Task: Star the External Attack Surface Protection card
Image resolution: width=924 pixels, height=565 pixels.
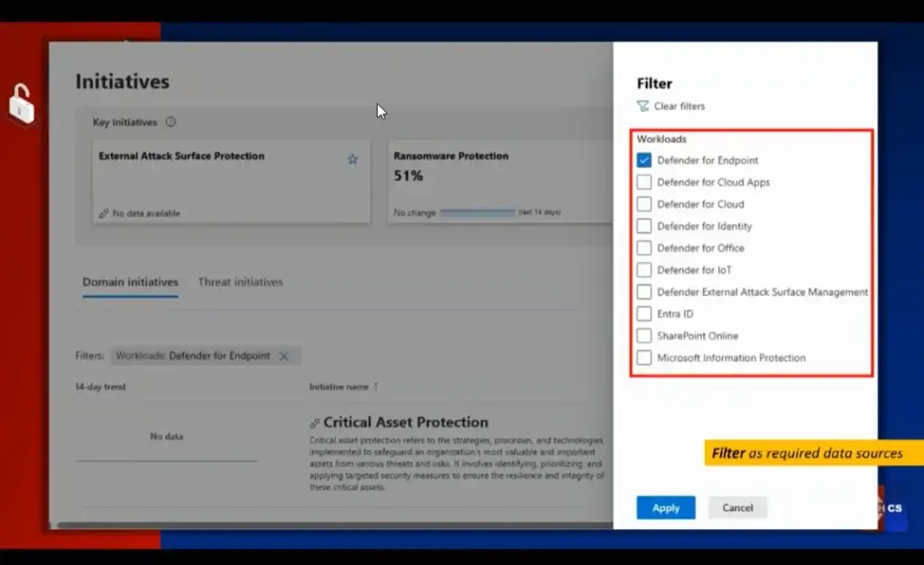Action: (x=353, y=159)
